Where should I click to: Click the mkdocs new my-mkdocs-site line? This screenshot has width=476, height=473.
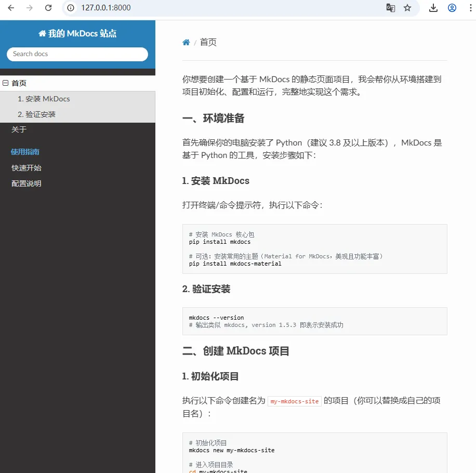232,450
